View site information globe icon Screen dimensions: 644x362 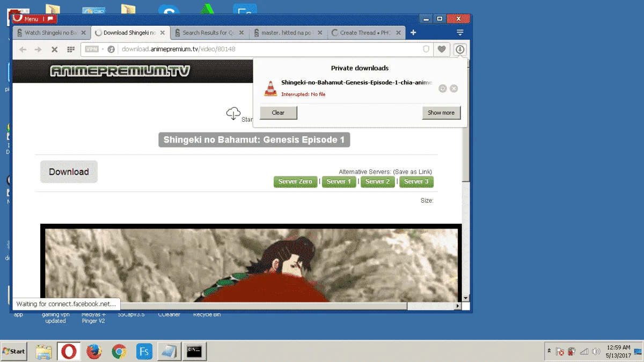pyautogui.click(x=111, y=49)
